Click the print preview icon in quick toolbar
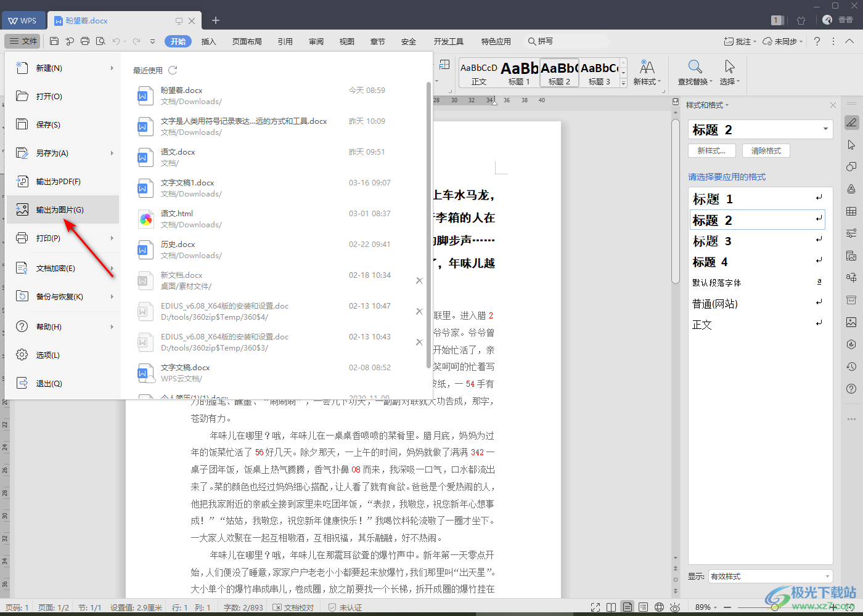Screen dimensions: 863x616 pyautogui.click(x=100, y=41)
